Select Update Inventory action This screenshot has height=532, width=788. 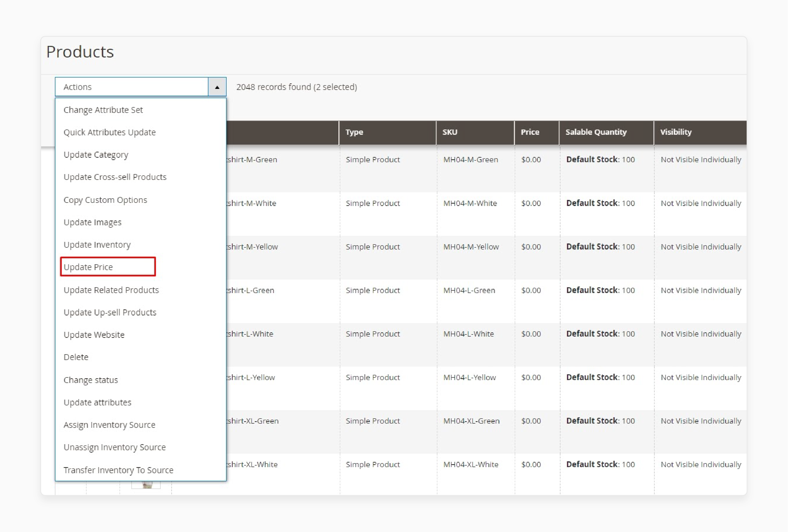click(97, 245)
